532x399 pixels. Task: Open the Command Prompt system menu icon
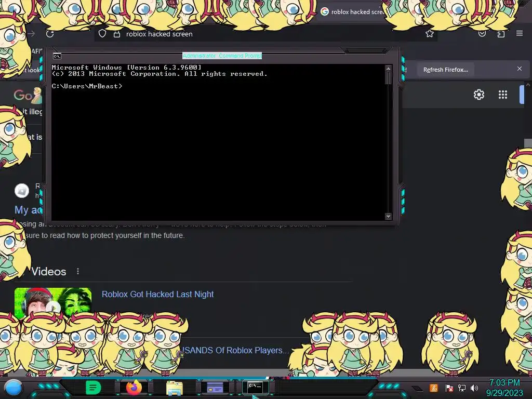(57, 56)
